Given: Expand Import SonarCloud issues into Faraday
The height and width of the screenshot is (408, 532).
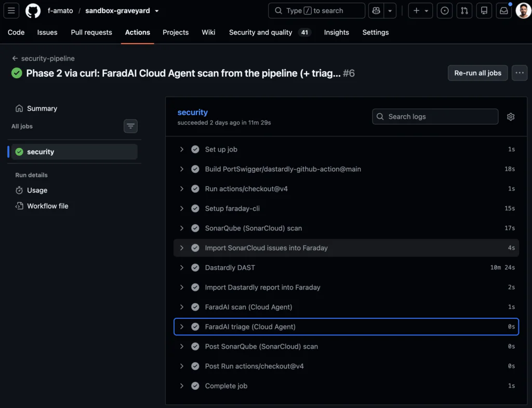Looking at the screenshot, I should pos(346,248).
